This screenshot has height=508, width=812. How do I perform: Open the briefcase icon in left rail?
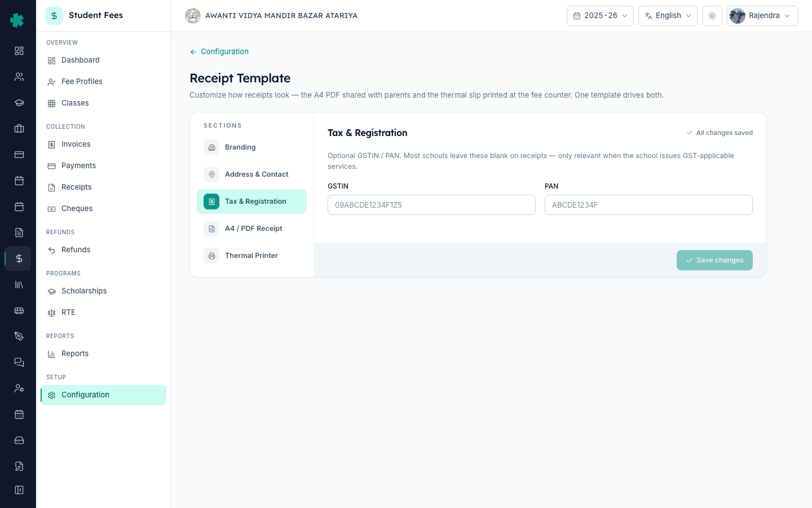coord(19,129)
